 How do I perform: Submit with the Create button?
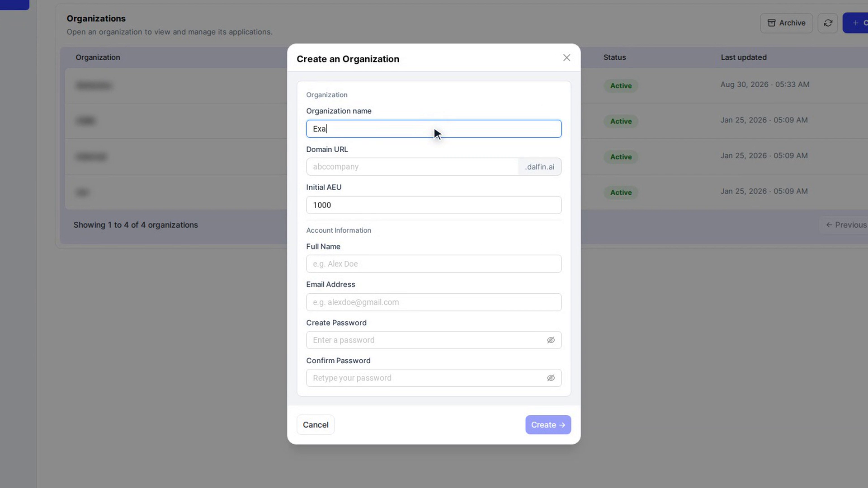pyautogui.click(x=548, y=425)
